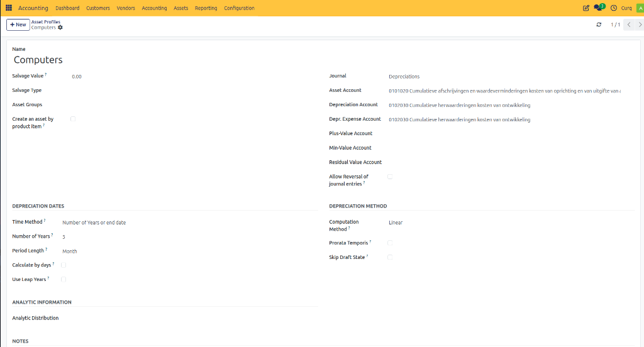Open the Salvage Type dropdown field
This screenshot has height=347, width=644.
click(193, 91)
